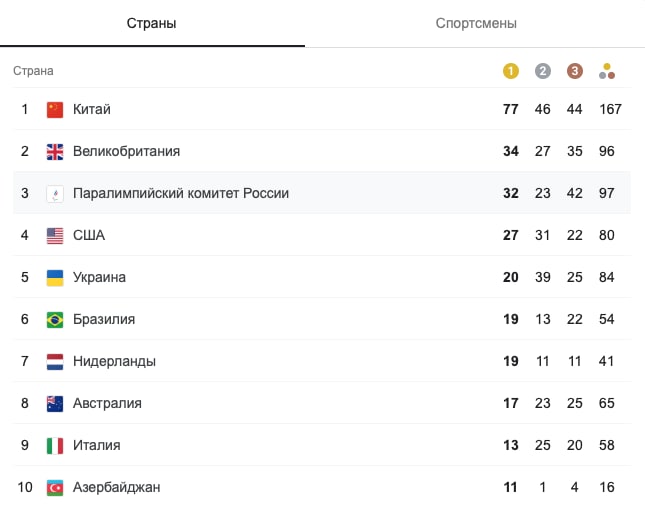Switch to the Спортсмены tab

[476, 23]
